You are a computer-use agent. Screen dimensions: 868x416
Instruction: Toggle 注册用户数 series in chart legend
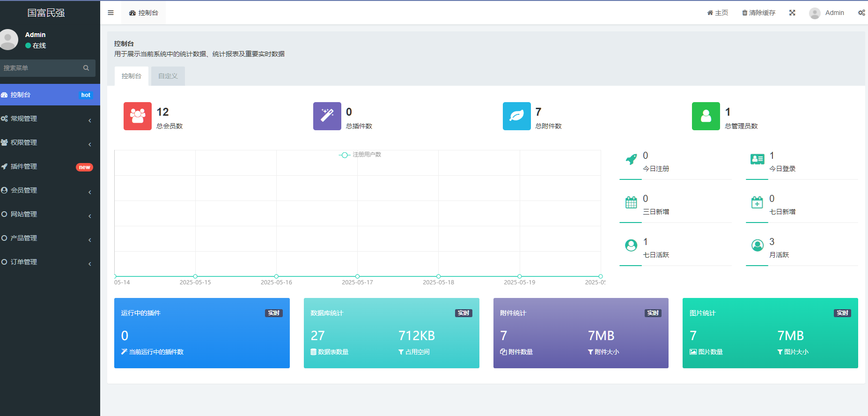[x=360, y=155]
